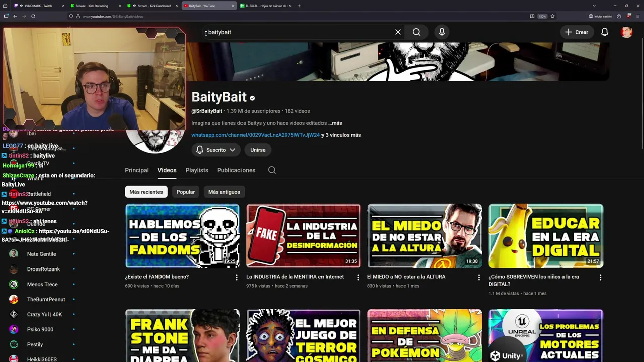Open options for La INDUSTRIA de la MENTIRA video

coord(358,277)
